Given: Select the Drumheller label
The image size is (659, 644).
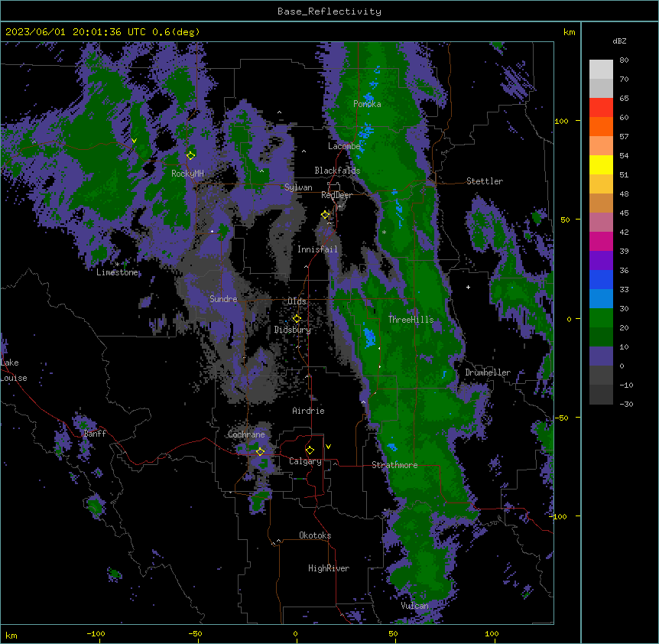Looking at the screenshot, I should tap(488, 372).
